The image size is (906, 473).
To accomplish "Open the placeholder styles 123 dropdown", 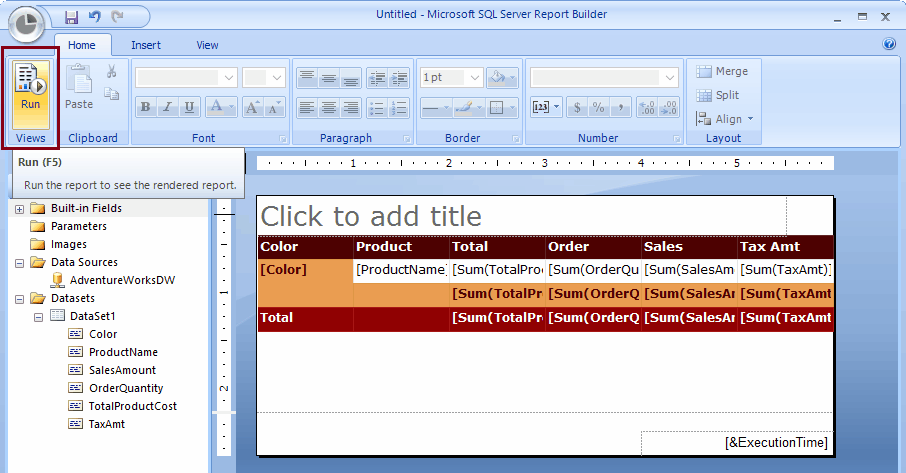I will point(546,107).
